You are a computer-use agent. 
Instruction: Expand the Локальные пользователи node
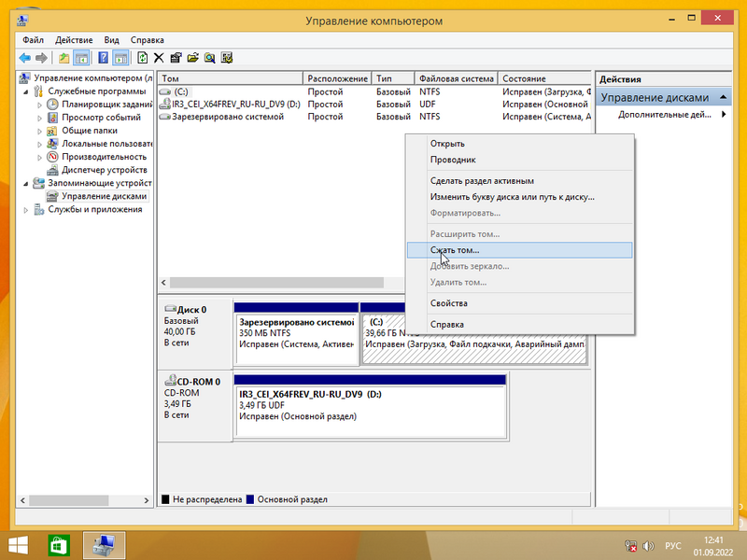pyautogui.click(x=39, y=144)
